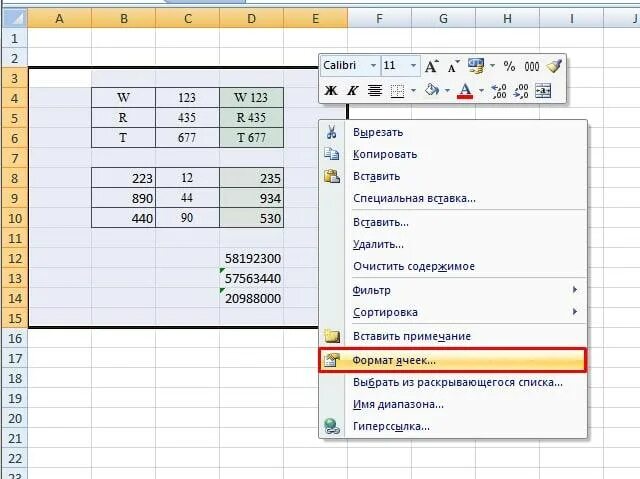Expand borders dropdown arrow
The image size is (640, 479).
click(x=413, y=90)
